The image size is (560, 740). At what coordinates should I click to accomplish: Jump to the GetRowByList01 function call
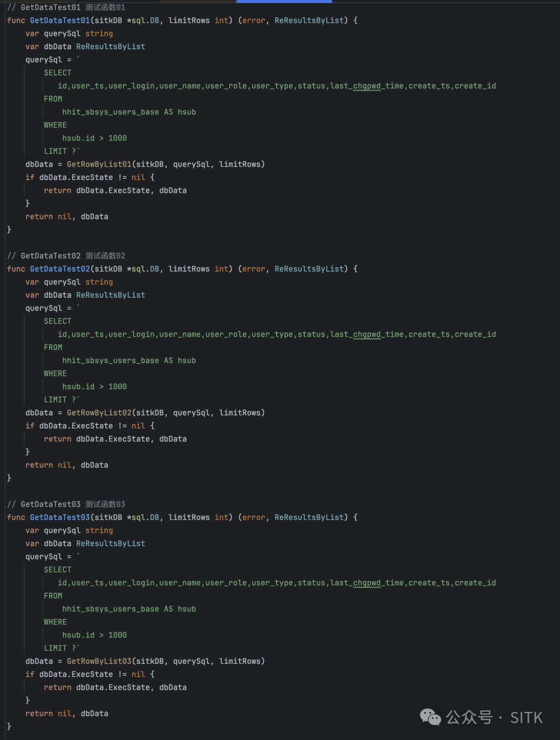[x=99, y=164]
